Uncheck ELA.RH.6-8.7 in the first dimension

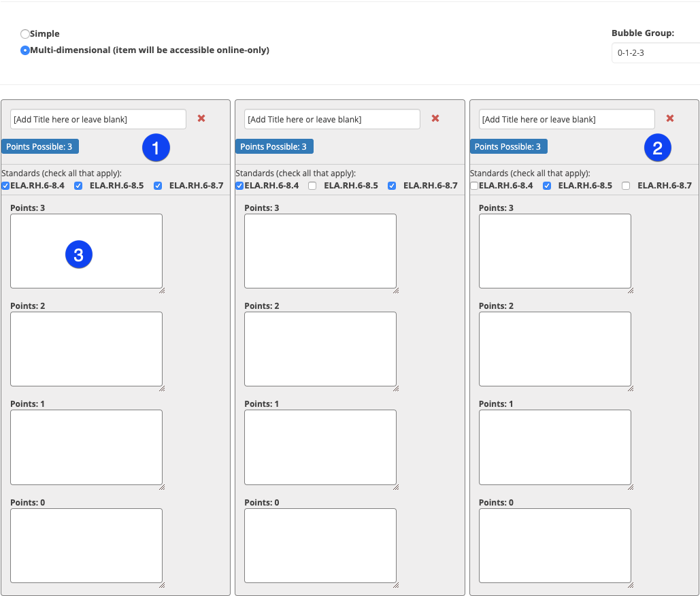coord(158,186)
